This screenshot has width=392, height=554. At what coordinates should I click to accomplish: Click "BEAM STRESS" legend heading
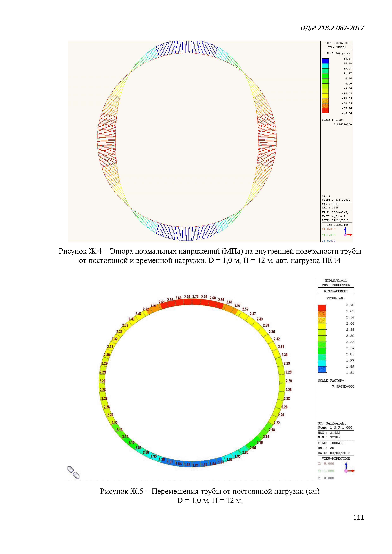point(337,48)
